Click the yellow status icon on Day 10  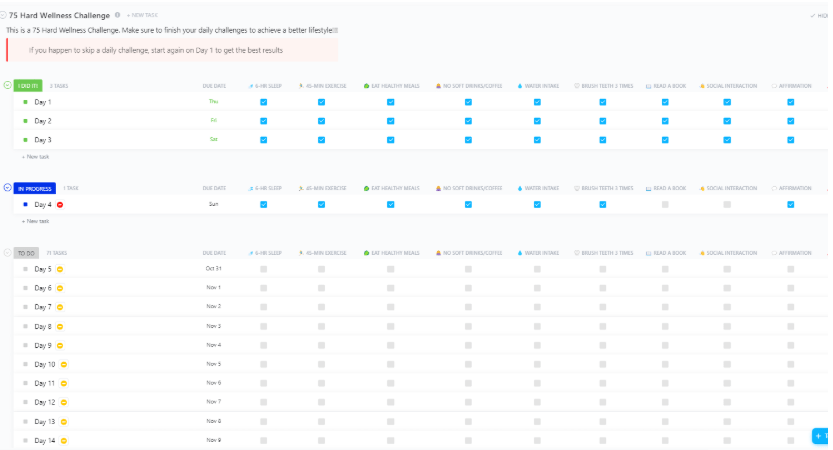pyautogui.click(x=64, y=364)
